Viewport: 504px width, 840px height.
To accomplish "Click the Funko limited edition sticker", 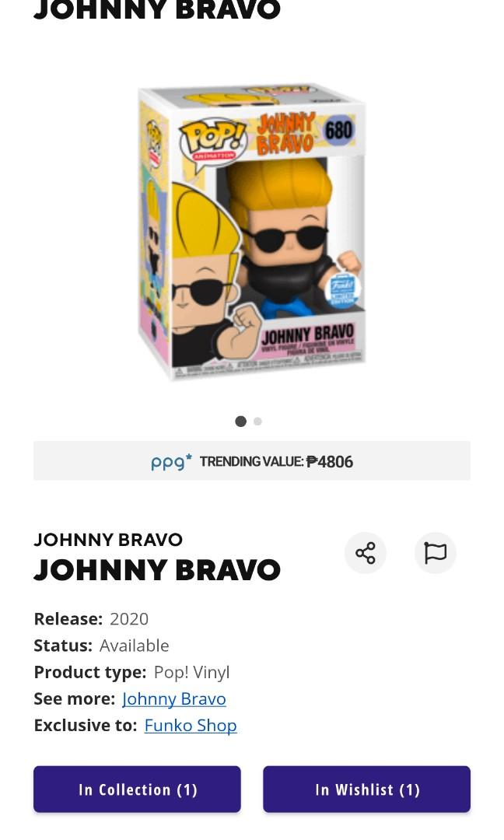I will coord(342,290).
